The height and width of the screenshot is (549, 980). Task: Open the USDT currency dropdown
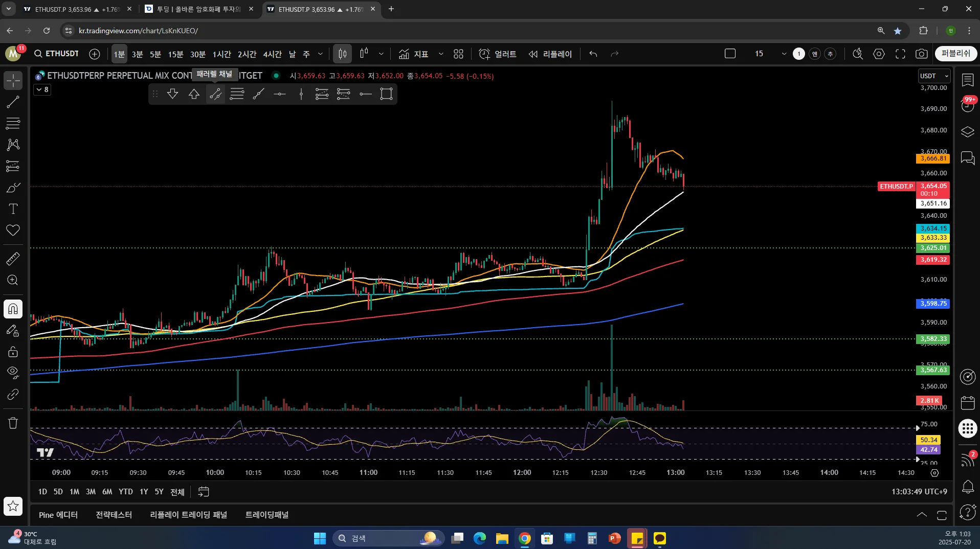(934, 76)
